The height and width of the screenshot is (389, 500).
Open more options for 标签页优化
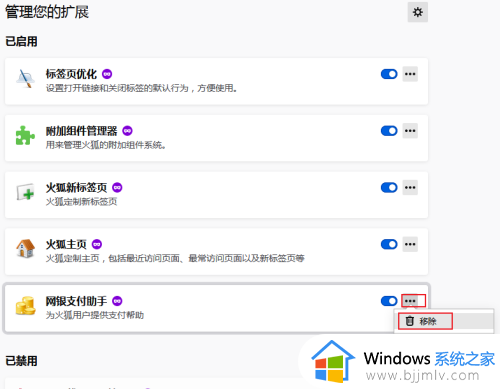410,74
